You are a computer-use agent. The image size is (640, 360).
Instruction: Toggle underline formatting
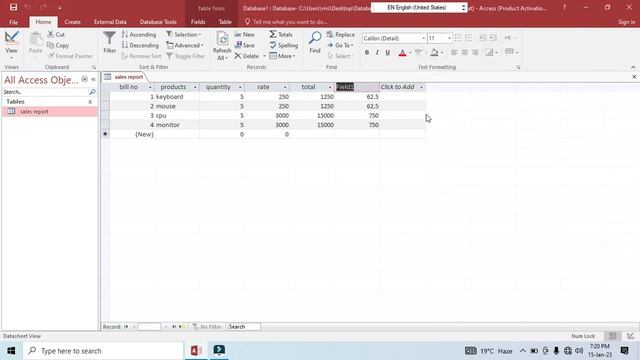tap(388, 52)
